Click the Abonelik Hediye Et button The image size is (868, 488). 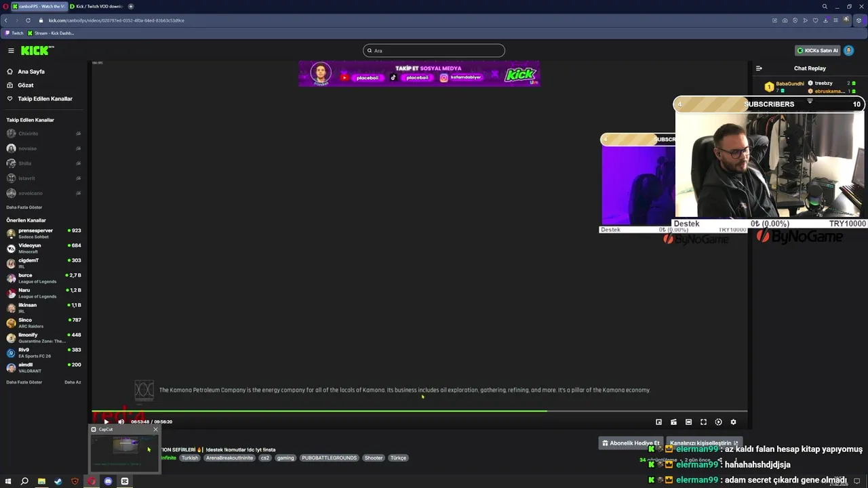coord(631,443)
